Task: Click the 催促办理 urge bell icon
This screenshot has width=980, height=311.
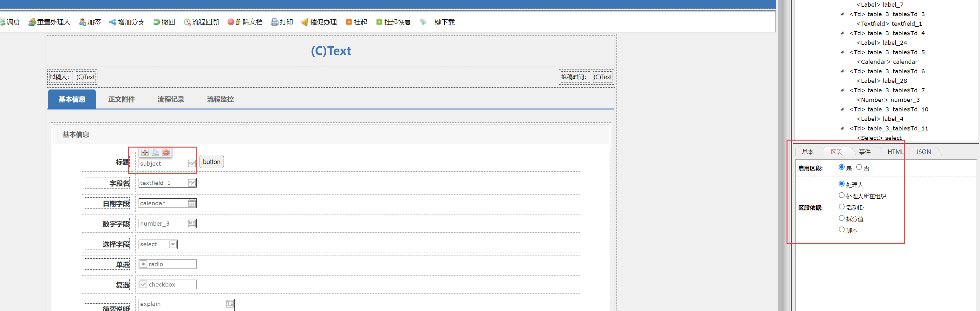Action: [305, 22]
